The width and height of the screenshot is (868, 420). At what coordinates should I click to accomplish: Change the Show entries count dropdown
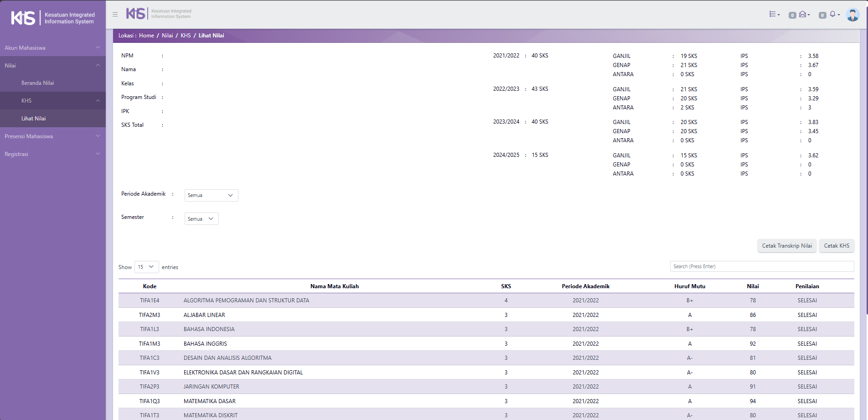point(146,267)
